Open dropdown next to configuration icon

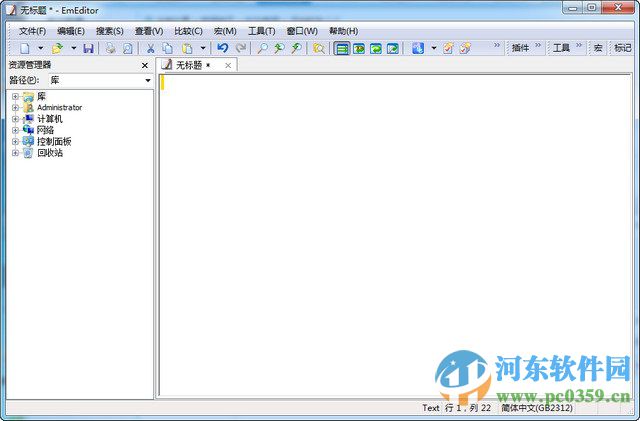coord(434,48)
